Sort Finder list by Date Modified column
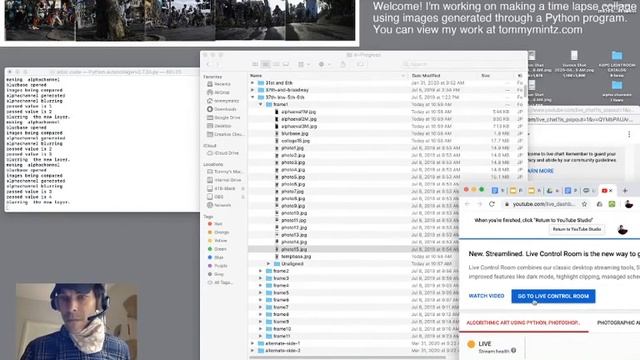 tap(444, 76)
